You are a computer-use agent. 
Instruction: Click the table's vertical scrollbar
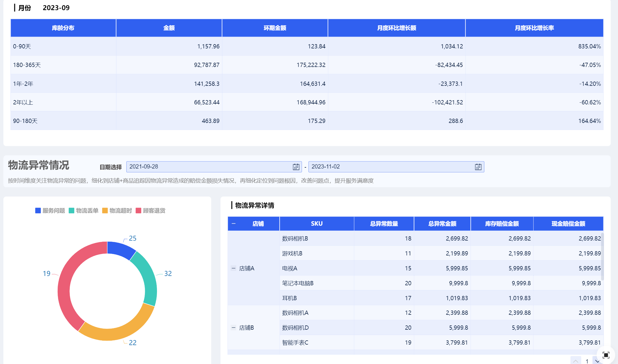602,256
